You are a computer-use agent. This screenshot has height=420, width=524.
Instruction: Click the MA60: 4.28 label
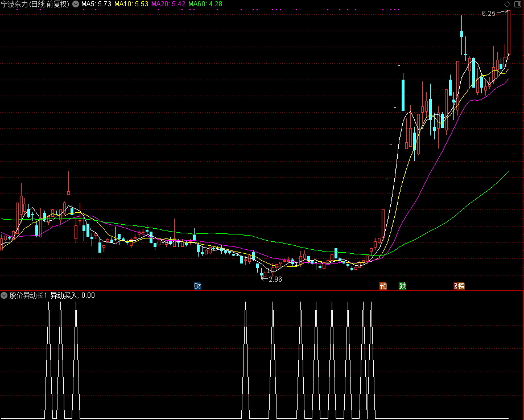point(205,4)
